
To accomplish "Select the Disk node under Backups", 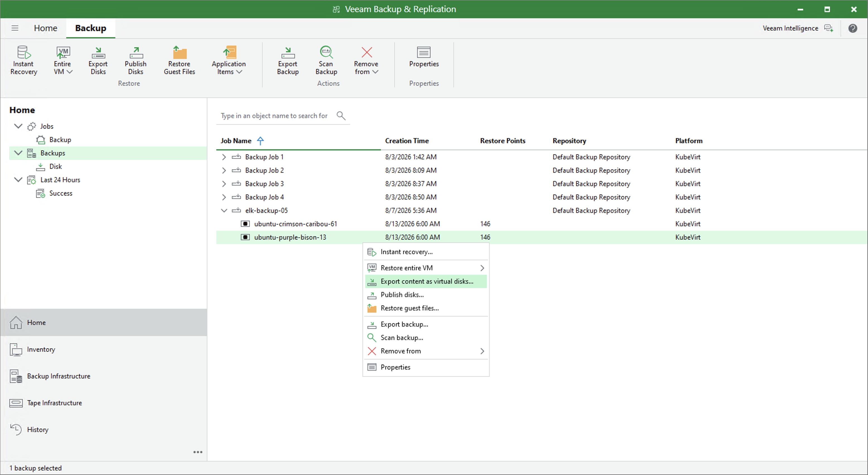I will tap(56, 167).
